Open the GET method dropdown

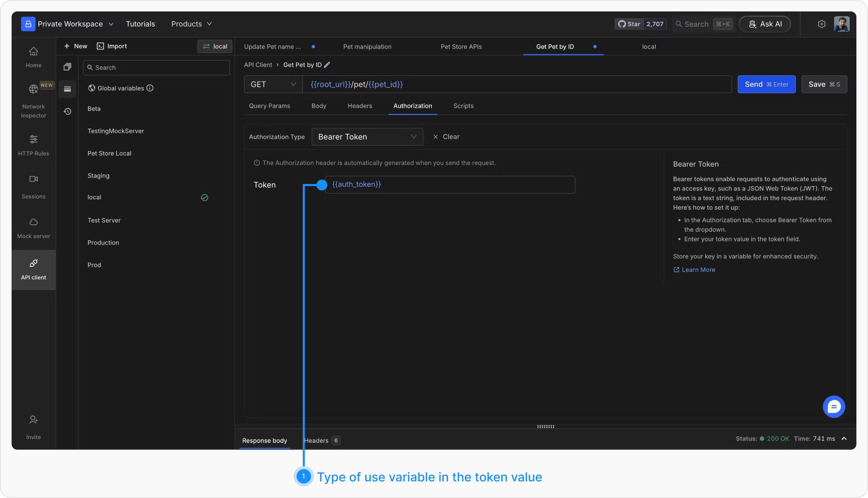click(x=273, y=84)
